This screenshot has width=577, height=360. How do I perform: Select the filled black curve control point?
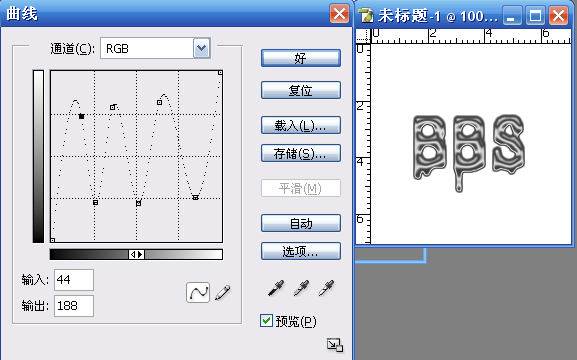(82, 116)
